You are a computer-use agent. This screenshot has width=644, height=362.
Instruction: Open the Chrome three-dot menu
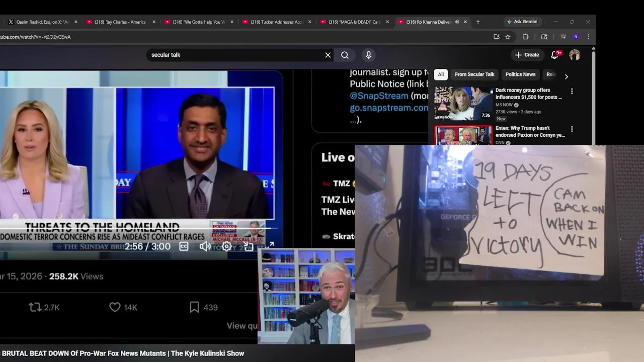coord(588,37)
